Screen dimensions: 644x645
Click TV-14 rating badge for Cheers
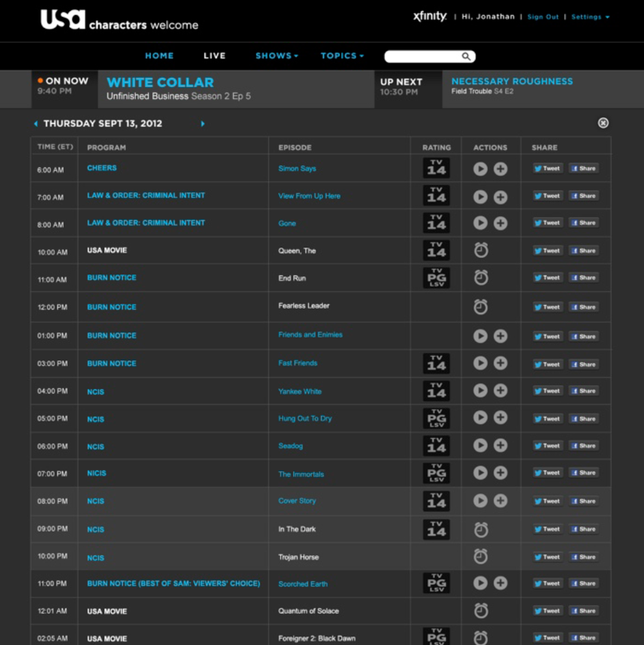436,168
